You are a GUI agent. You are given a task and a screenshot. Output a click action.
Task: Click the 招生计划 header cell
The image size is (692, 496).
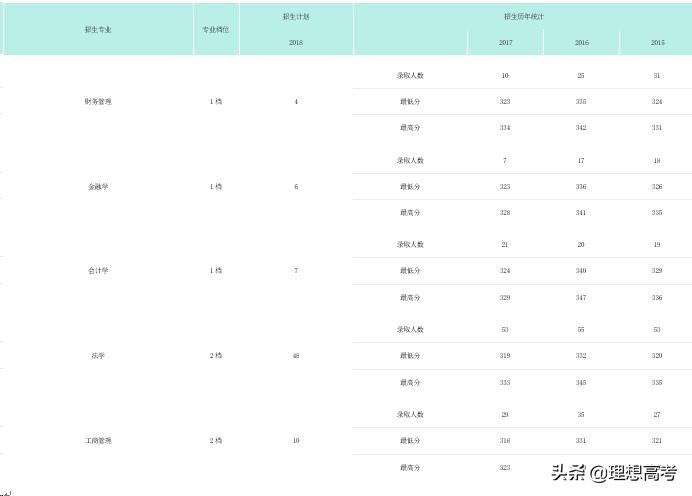pyautogui.click(x=296, y=17)
